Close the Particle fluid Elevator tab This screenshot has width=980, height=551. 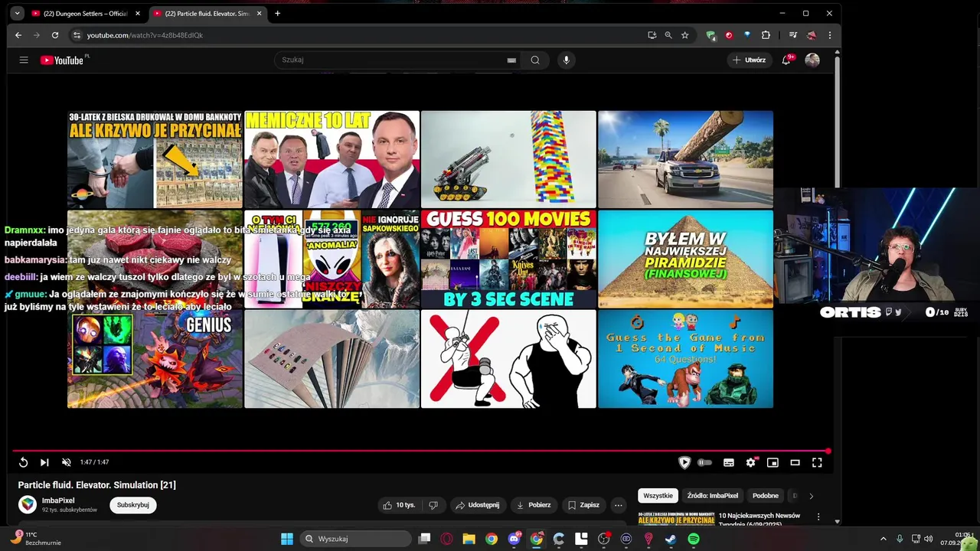click(x=260, y=13)
